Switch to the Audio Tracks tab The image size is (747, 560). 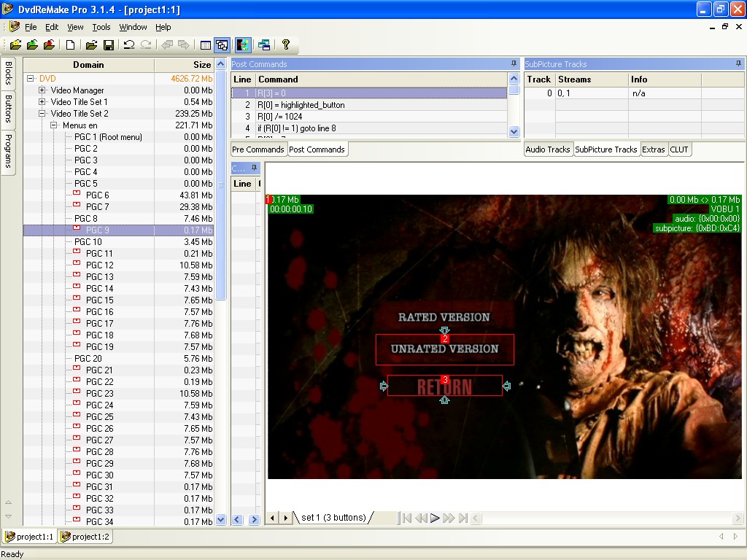548,149
